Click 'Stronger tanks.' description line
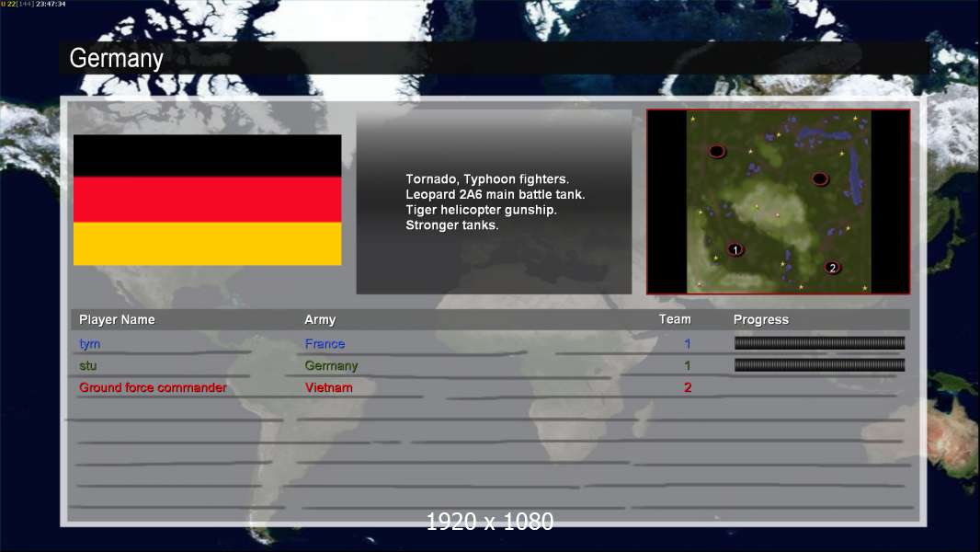980x552 pixels. (x=452, y=225)
